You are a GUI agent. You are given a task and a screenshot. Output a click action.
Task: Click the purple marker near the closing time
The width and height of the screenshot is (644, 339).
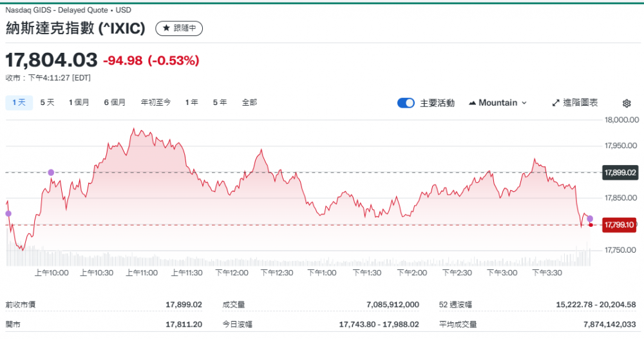pyautogui.click(x=590, y=218)
